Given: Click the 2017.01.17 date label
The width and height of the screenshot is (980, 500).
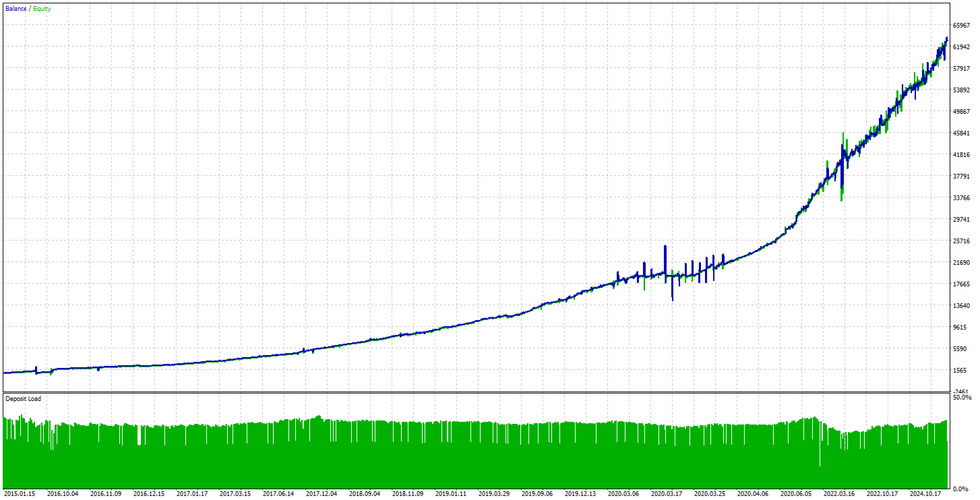Looking at the screenshot, I should [x=192, y=494].
